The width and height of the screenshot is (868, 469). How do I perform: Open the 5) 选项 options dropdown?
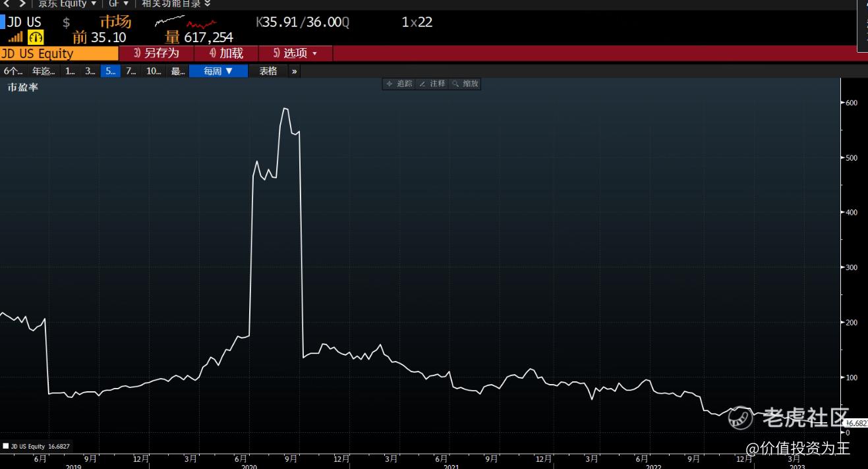[295, 53]
